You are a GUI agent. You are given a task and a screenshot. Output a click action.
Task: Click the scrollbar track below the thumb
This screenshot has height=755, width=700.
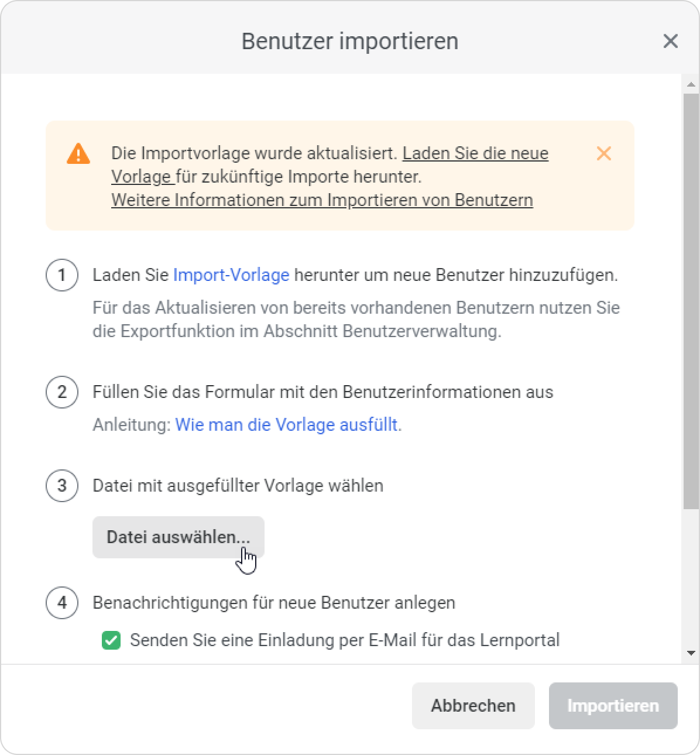pyautogui.click(x=691, y=579)
